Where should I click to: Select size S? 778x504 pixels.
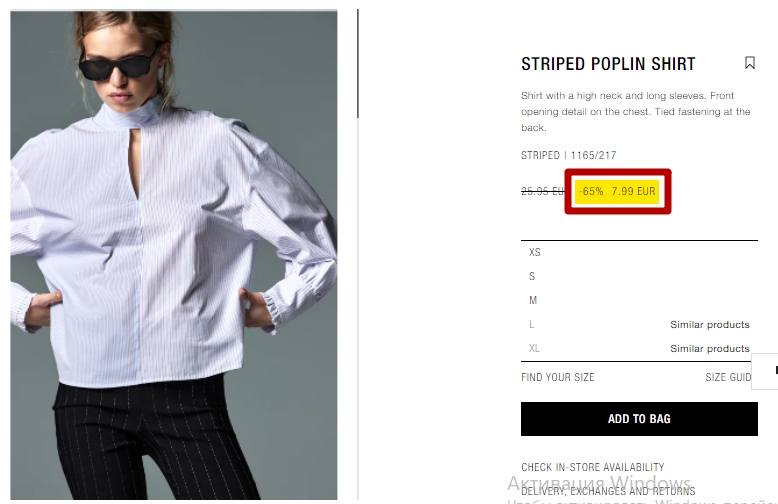639,276
